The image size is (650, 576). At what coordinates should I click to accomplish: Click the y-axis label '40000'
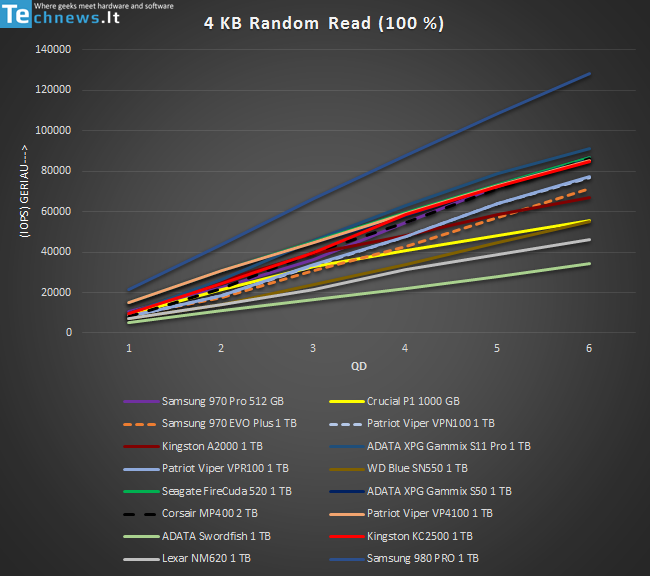tap(56, 251)
